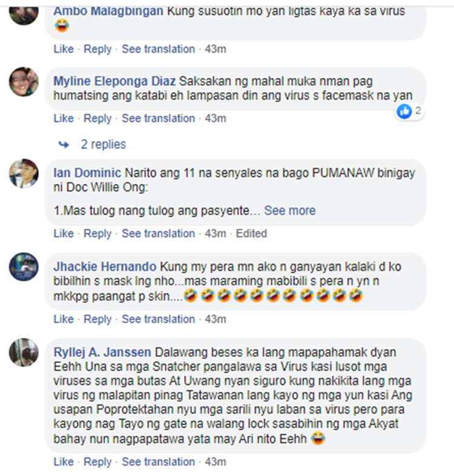Like Ryllej A. Janssen's comment

pos(64,461)
